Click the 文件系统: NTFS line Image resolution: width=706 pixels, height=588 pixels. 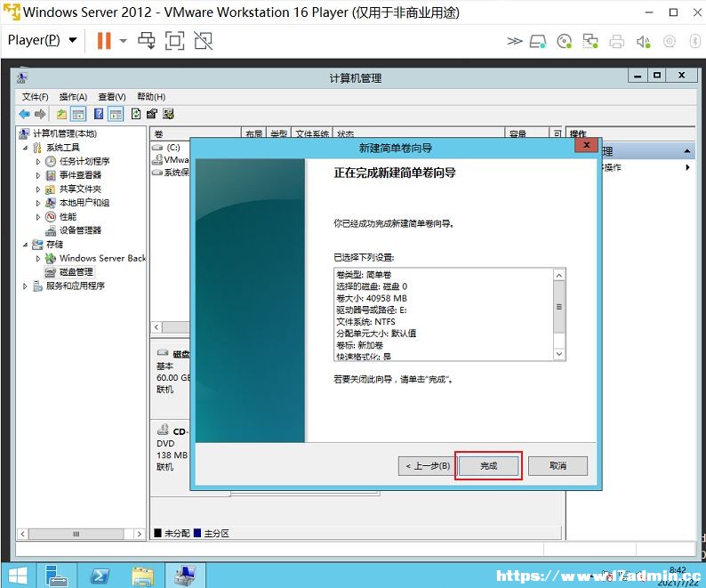[x=365, y=322]
